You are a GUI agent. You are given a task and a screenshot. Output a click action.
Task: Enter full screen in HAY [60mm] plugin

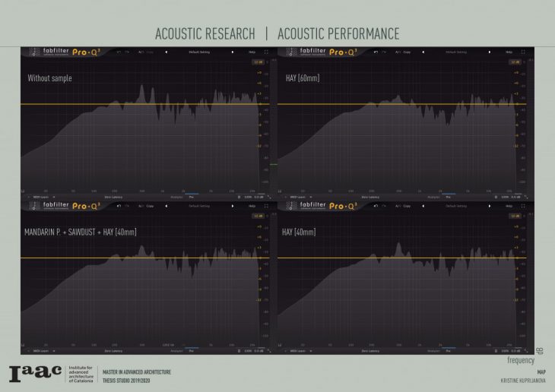click(x=523, y=52)
